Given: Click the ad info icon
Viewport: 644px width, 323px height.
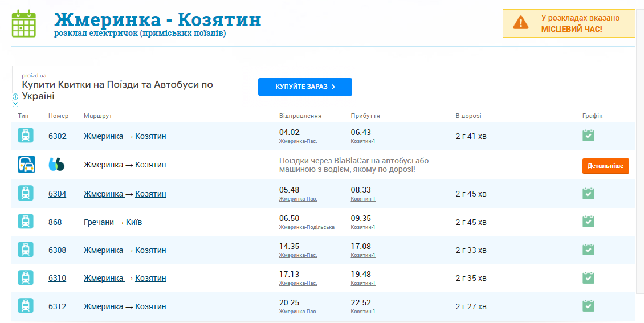Looking at the screenshot, I should [x=15, y=97].
